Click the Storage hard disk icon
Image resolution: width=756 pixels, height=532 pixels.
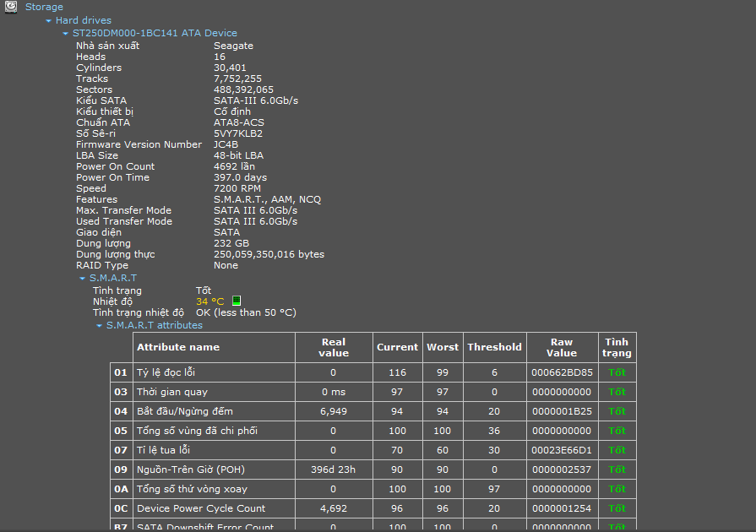[11, 7]
